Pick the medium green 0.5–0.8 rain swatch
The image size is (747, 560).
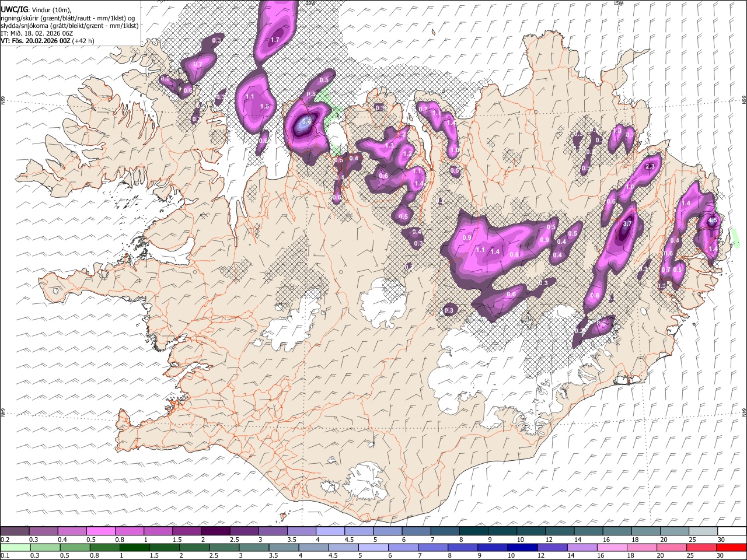[x=75, y=547]
